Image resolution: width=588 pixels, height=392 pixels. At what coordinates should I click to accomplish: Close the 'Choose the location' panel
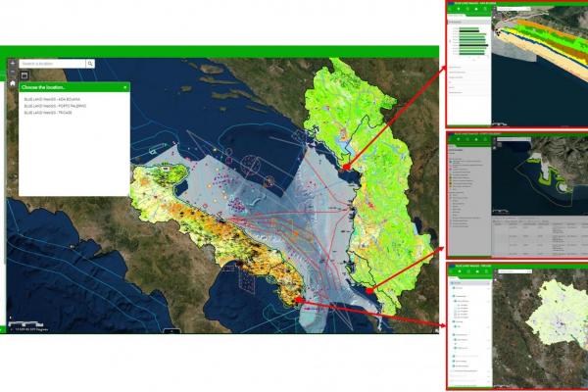(125, 87)
